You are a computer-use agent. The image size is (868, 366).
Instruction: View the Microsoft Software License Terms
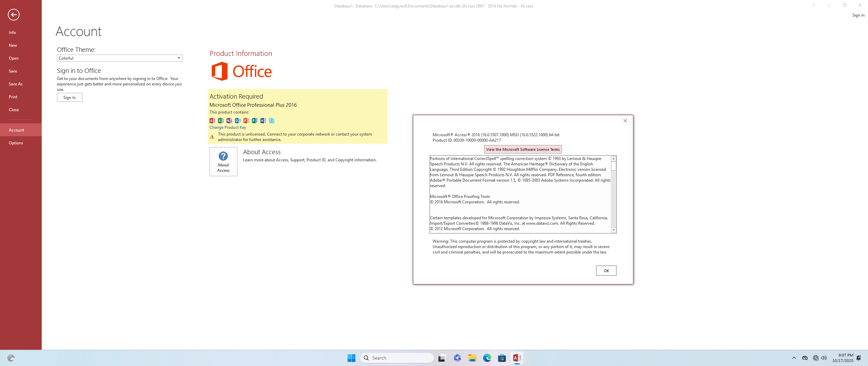point(522,149)
